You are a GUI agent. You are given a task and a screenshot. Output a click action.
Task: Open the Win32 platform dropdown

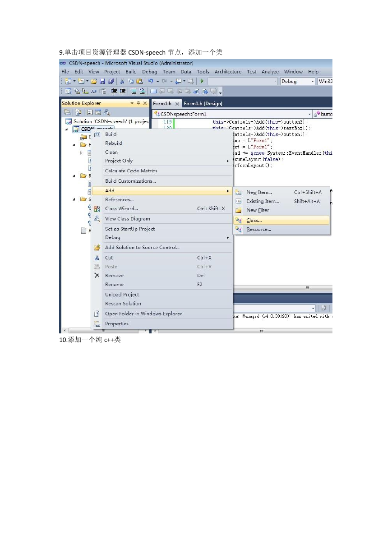[325, 81]
